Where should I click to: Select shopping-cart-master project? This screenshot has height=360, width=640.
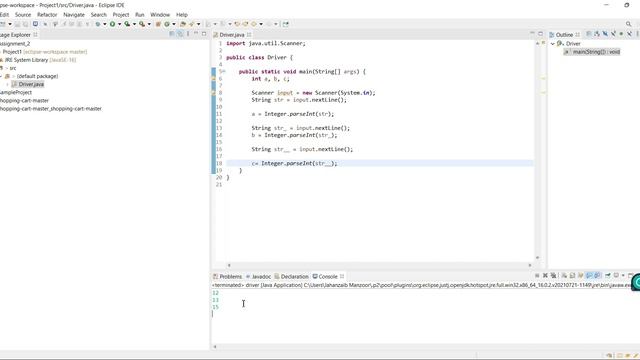(24, 100)
